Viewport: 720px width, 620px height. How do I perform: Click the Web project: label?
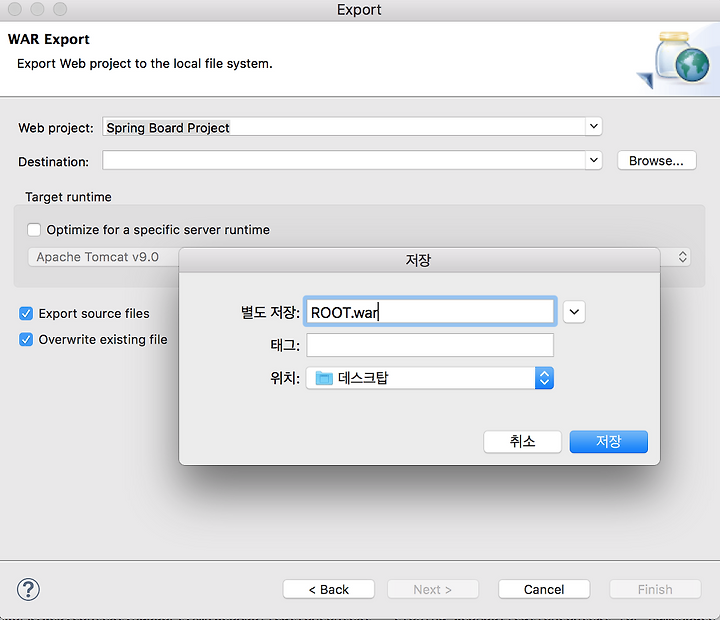pyautogui.click(x=56, y=128)
